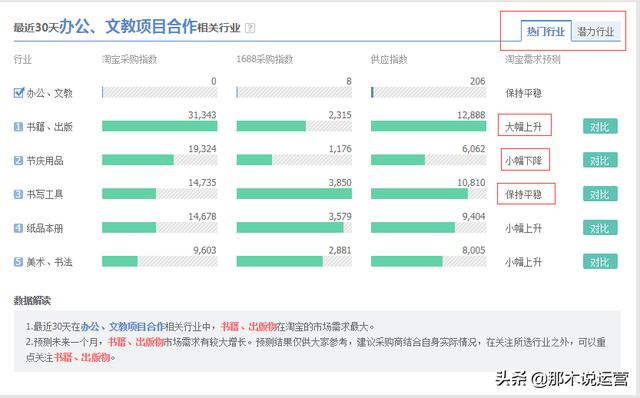Switch to the 热门行业 tab
Screen dimensions: 640x398
(x=546, y=31)
